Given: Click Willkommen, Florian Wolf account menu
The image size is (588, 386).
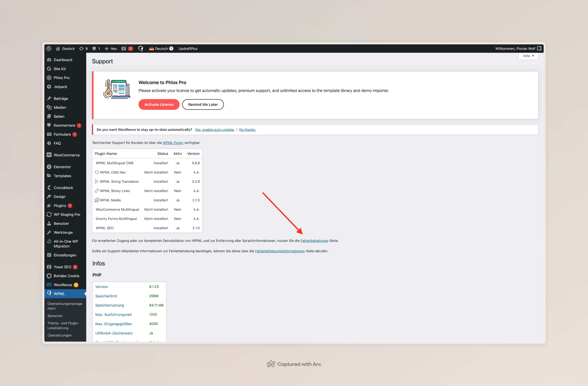Looking at the screenshot, I should coord(518,48).
